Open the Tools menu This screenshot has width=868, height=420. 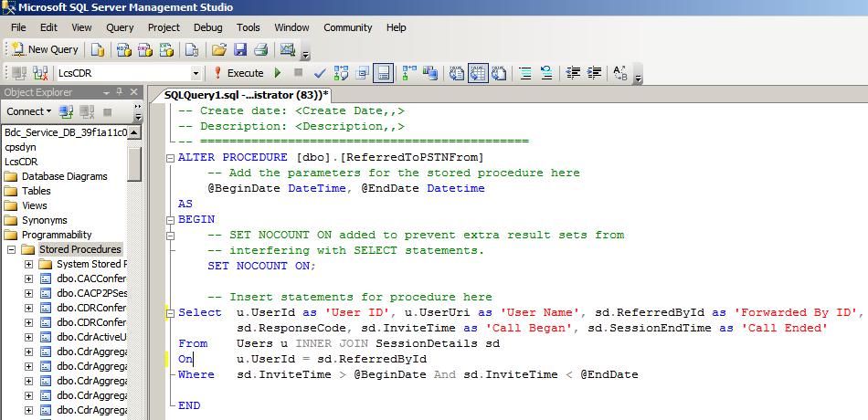pyautogui.click(x=248, y=27)
